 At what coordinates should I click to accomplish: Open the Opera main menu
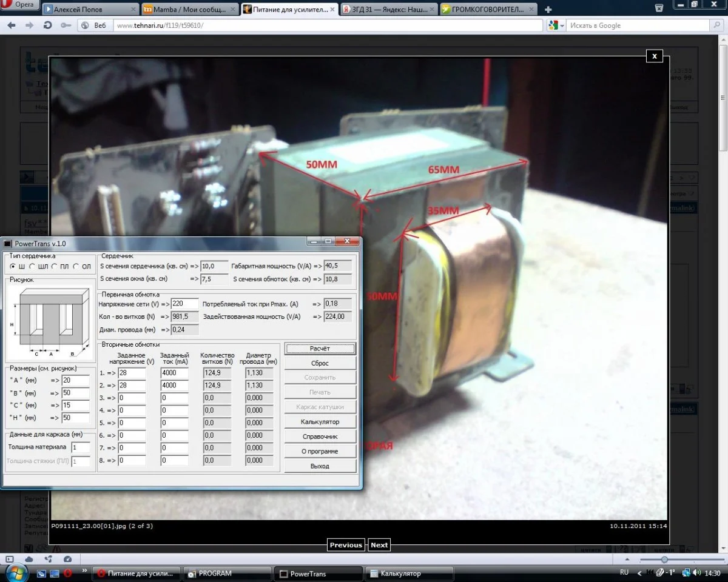(x=20, y=5)
